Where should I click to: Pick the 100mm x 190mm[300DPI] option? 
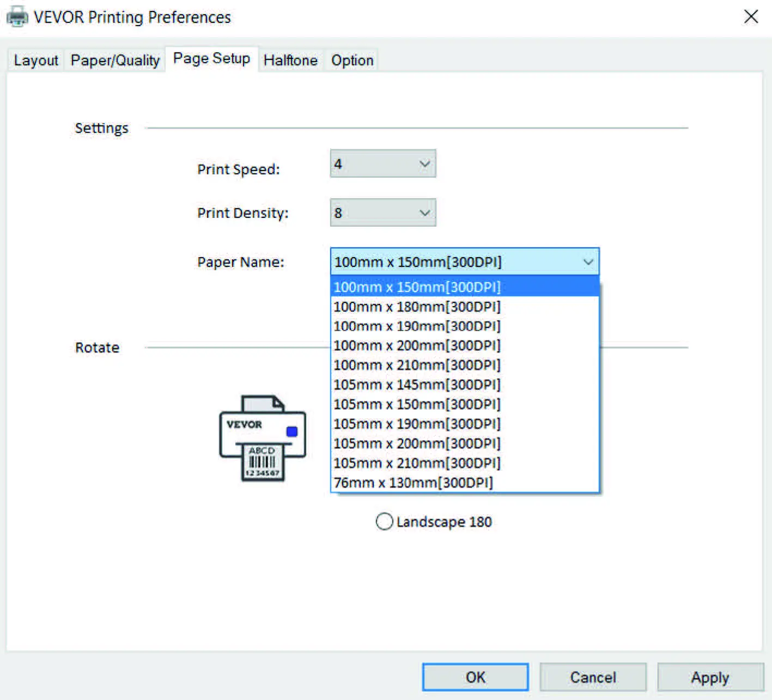(x=465, y=326)
